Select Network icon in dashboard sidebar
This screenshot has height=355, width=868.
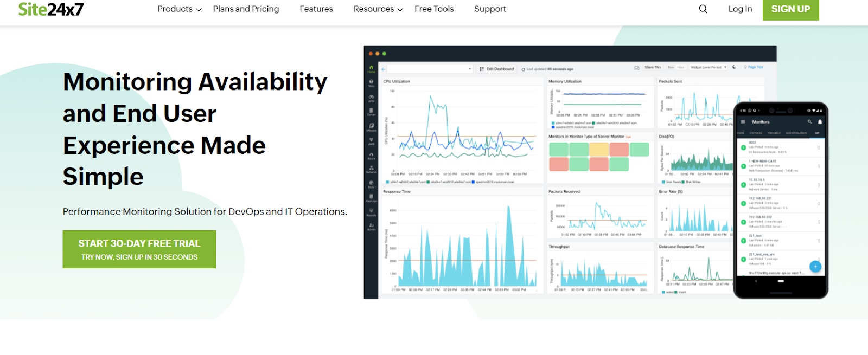pyautogui.click(x=371, y=169)
